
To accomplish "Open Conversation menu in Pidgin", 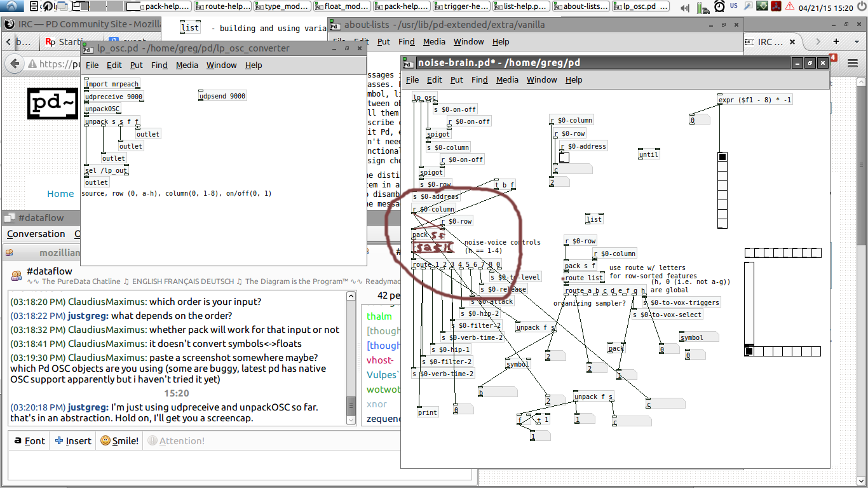I will point(36,234).
